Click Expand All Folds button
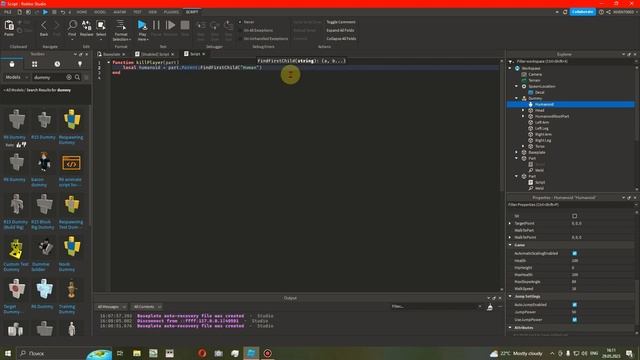 (x=340, y=30)
